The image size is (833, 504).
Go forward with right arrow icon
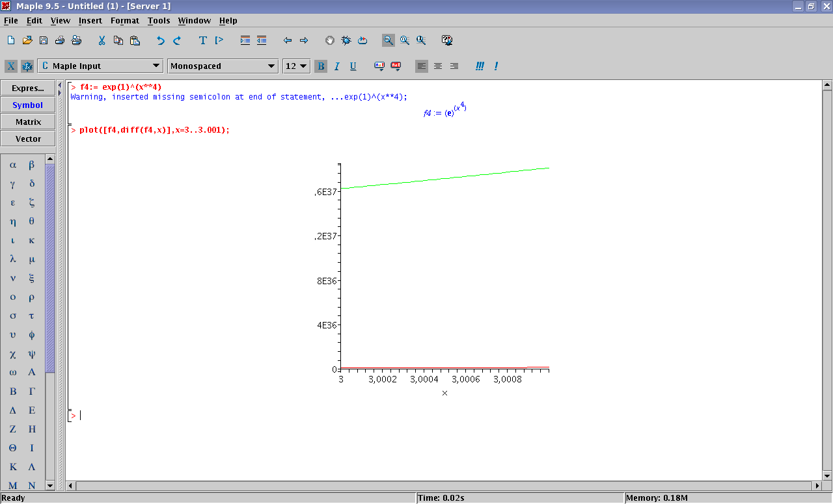click(304, 40)
